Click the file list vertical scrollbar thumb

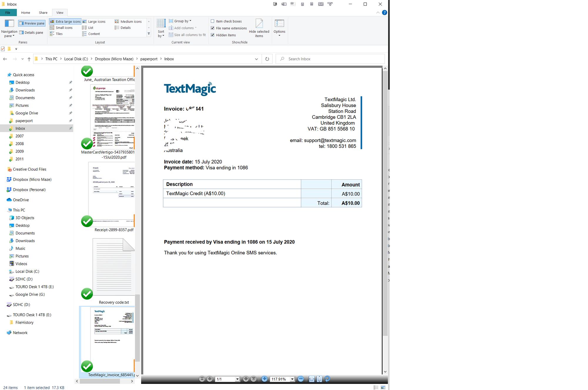tap(137, 328)
